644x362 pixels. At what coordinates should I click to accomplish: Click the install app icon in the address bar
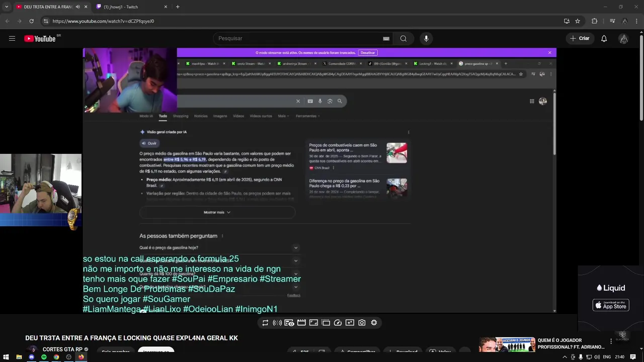click(567, 21)
